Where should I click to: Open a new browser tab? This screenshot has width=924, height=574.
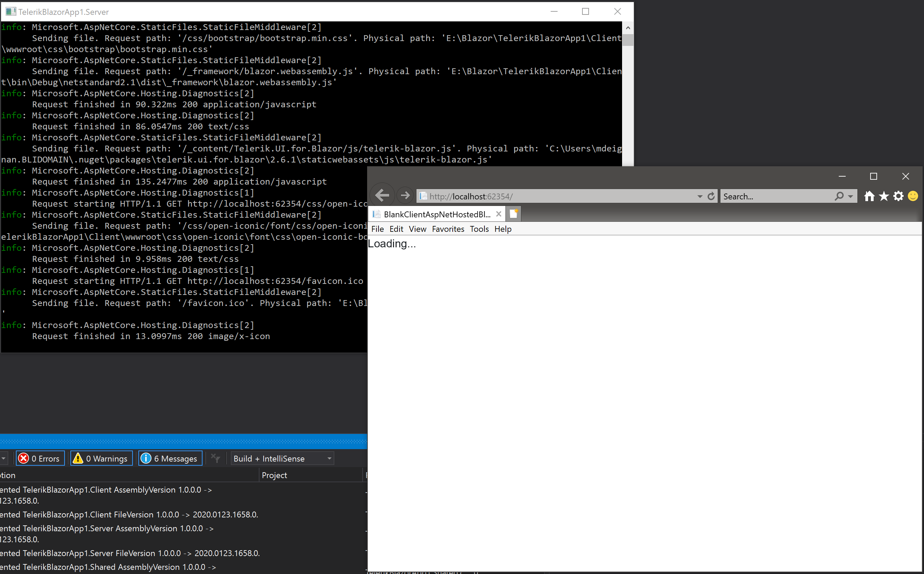514,214
